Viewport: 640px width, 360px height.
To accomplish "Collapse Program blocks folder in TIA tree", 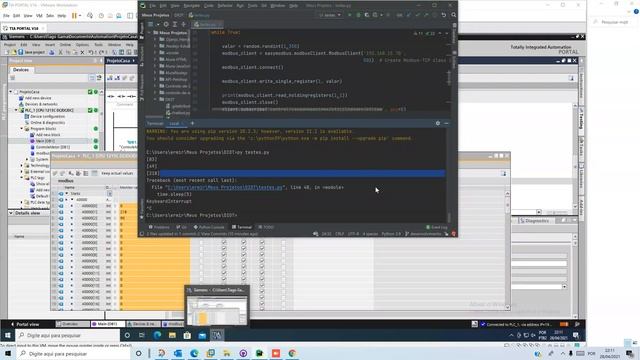I will pos(22,129).
